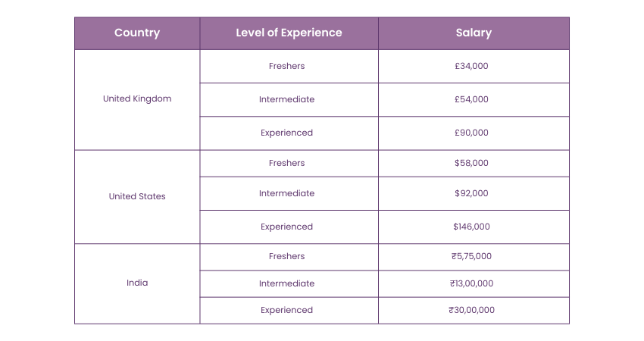This screenshot has height=341, width=644.
Task: Click the ₹13,00,000 salary cell
Action: coord(471,283)
